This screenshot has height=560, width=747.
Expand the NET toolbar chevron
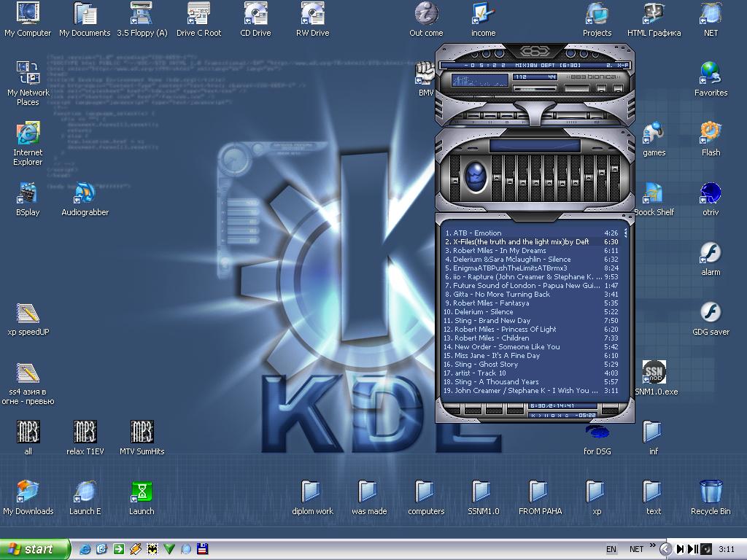[x=652, y=545]
